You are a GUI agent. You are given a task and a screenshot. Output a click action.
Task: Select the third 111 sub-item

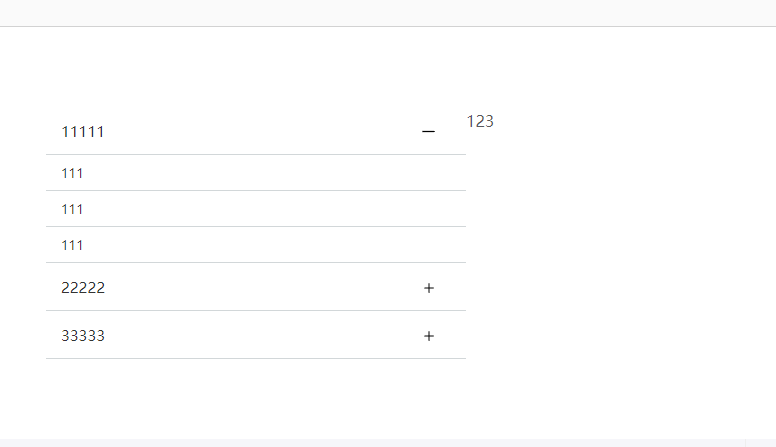(72, 245)
